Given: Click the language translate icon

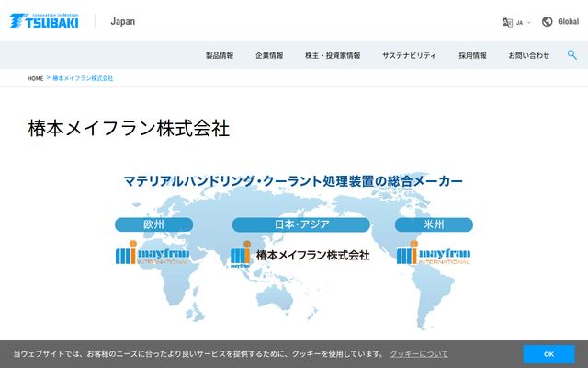Looking at the screenshot, I should point(507,22).
